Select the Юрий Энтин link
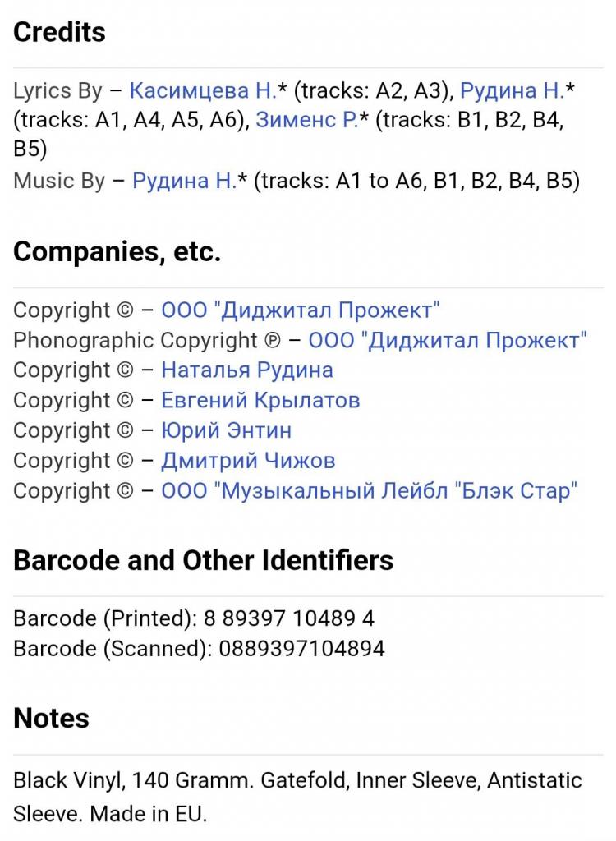The width and height of the screenshot is (616, 841). point(226,430)
